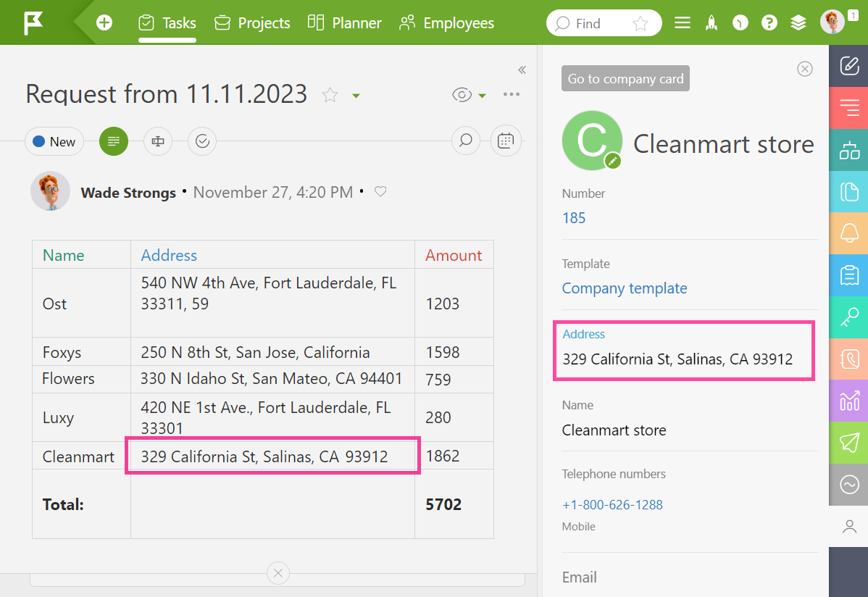The width and height of the screenshot is (868, 597).
Task: Click the Luxy name cell
Action: (81, 417)
